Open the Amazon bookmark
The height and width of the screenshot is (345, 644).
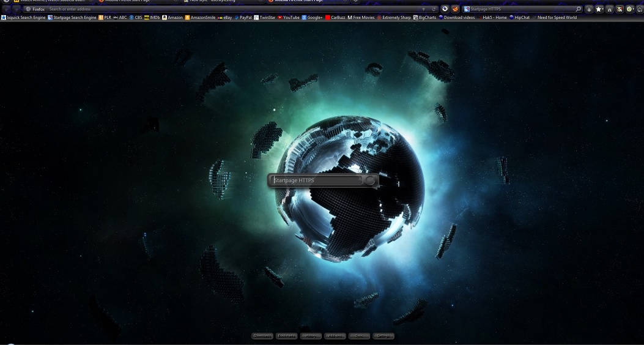[172, 18]
